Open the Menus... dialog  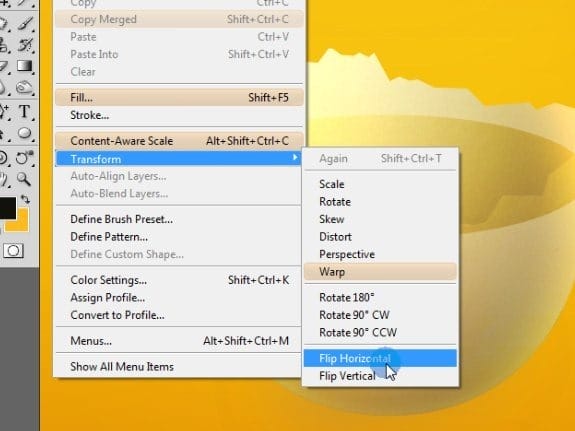pos(178,340)
